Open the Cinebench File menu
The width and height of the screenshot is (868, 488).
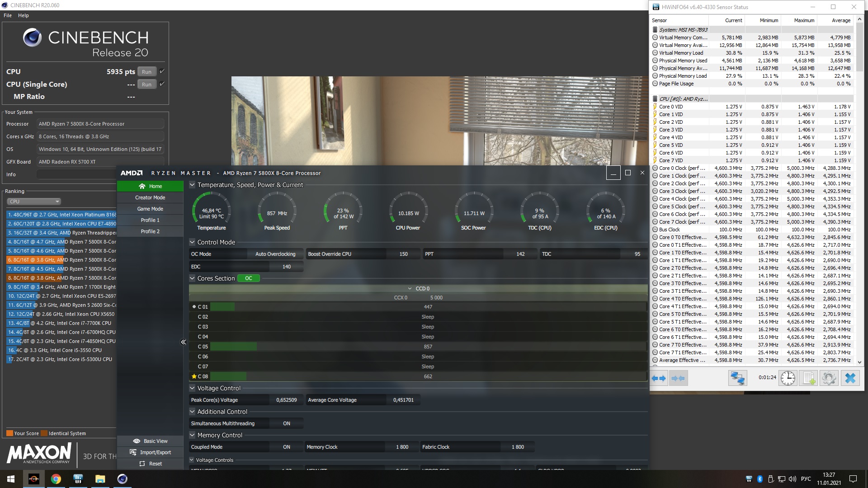[x=8, y=15]
